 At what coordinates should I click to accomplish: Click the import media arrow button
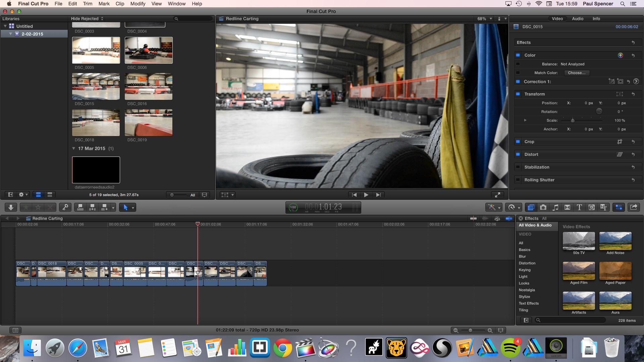pos(11,207)
